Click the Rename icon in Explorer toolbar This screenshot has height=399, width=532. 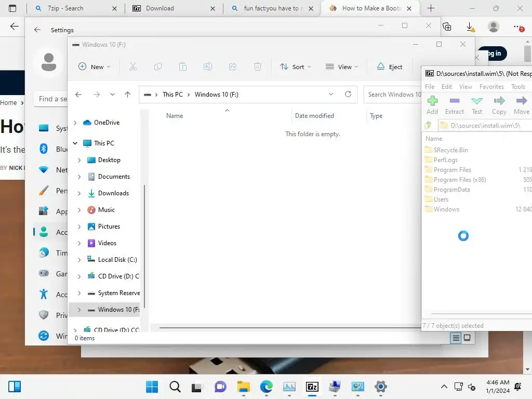[x=208, y=67]
